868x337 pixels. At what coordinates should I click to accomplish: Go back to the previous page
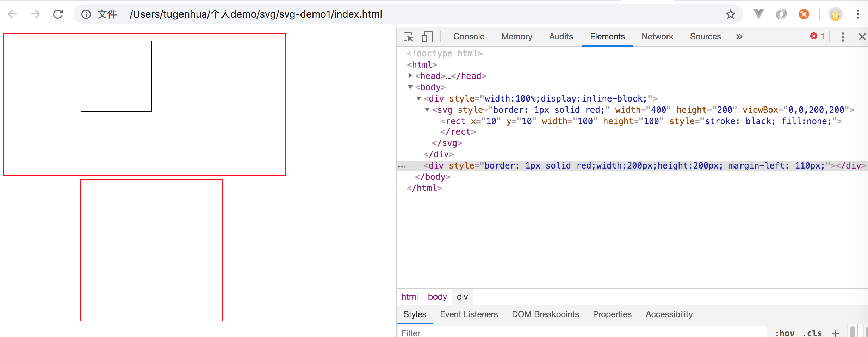13,14
